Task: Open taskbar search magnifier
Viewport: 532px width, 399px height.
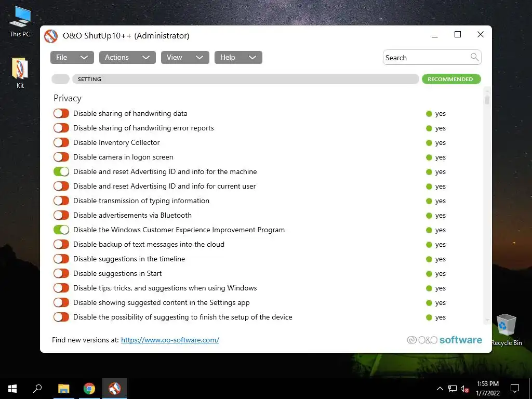Action: tap(37, 389)
